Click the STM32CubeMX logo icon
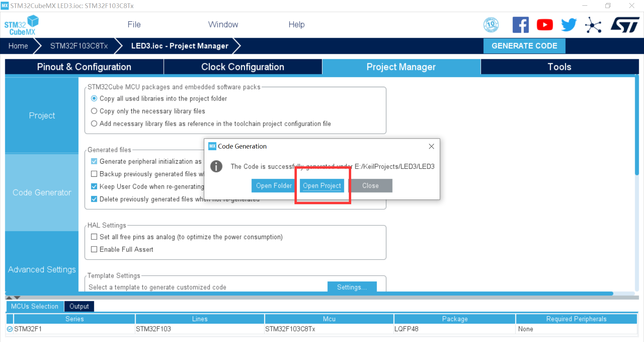This screenshot has width=644, height=342. click(21, 25)
